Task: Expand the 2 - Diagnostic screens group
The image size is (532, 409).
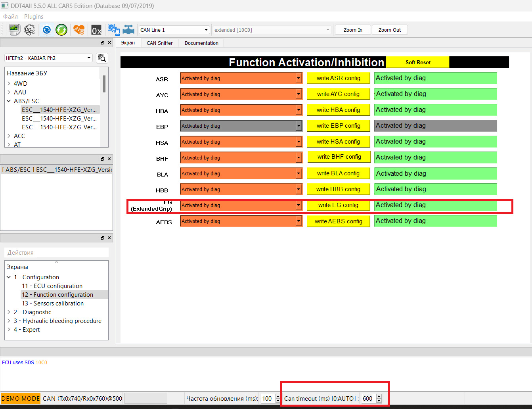Action: point(9,312)
